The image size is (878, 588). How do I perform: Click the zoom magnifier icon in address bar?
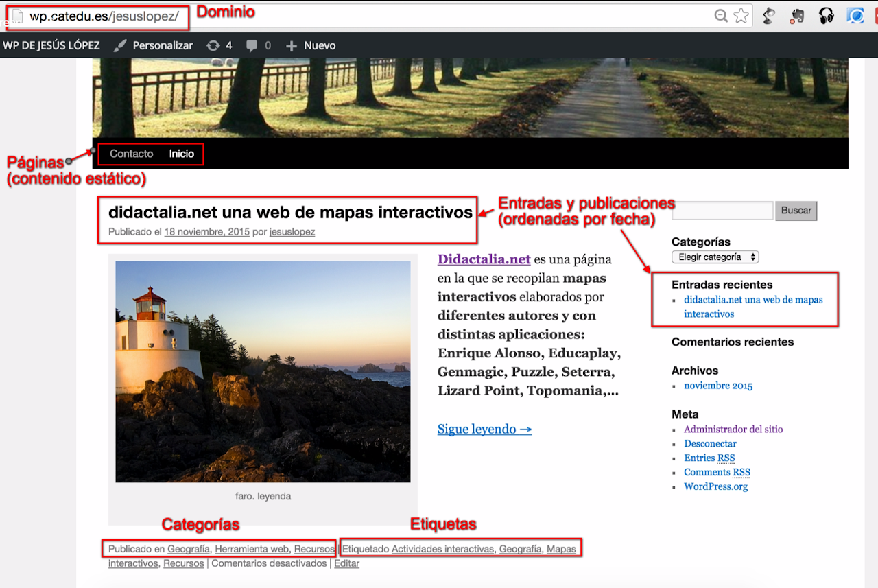tap(721, 16)
